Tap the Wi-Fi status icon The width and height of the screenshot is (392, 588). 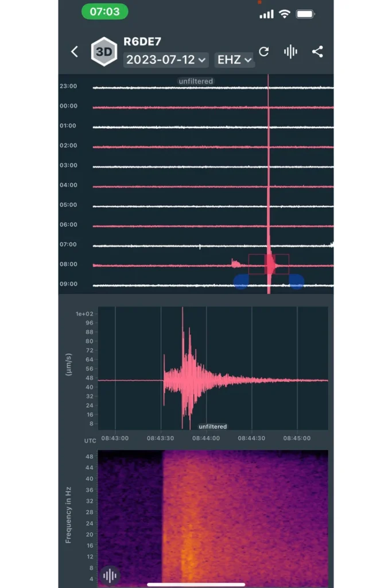coord(284,14)
